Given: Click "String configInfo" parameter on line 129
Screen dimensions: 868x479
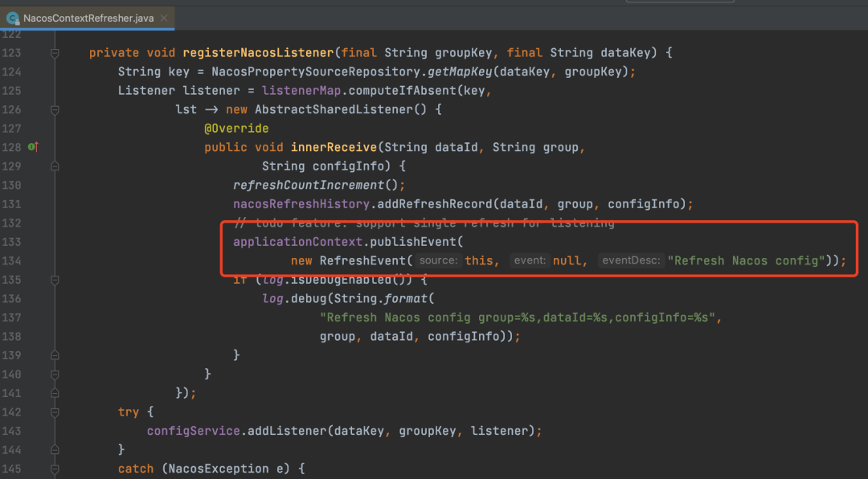Looking at the screenshot, I should 323,166.
